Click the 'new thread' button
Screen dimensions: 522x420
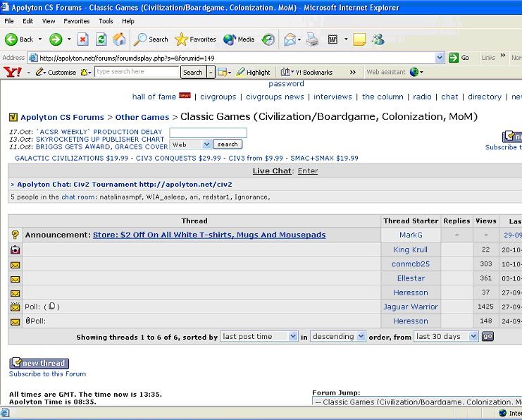click(39, 364)
